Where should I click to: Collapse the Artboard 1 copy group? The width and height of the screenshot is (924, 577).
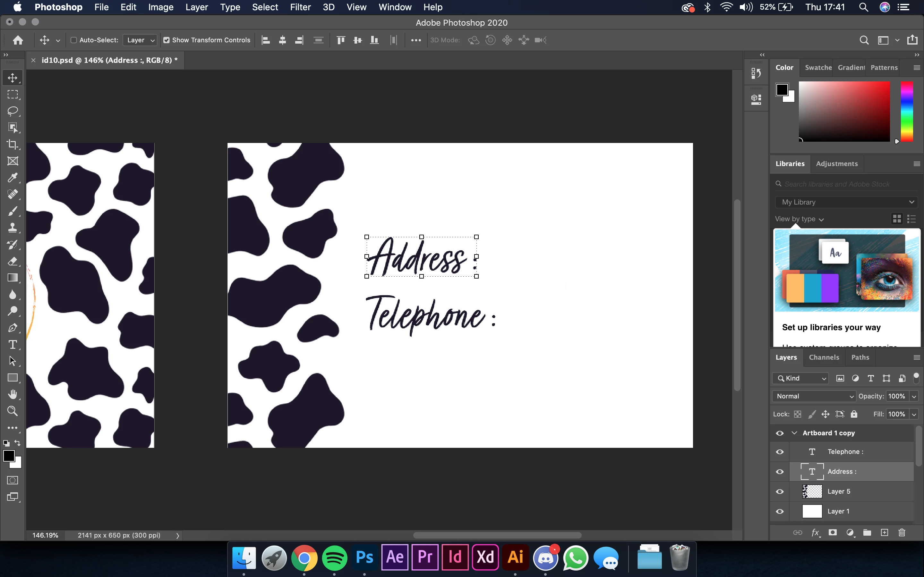point(795,433)
